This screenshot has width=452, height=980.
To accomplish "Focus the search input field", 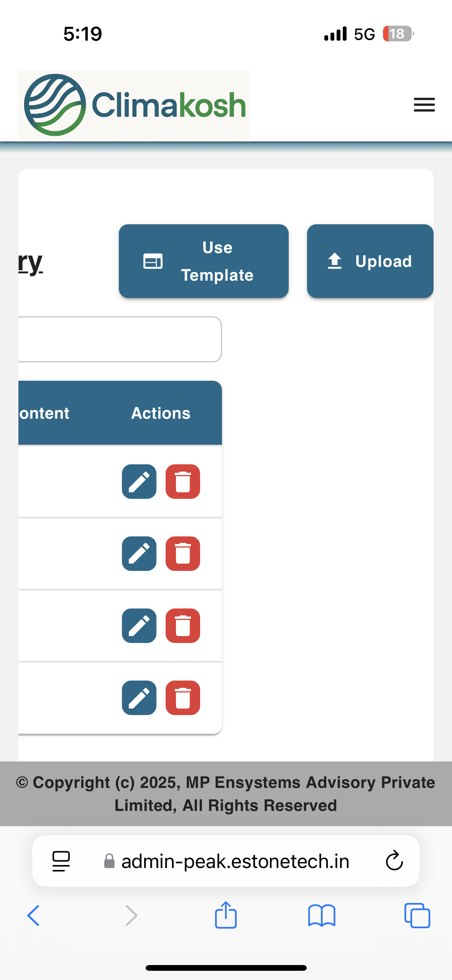I will 119,339.
